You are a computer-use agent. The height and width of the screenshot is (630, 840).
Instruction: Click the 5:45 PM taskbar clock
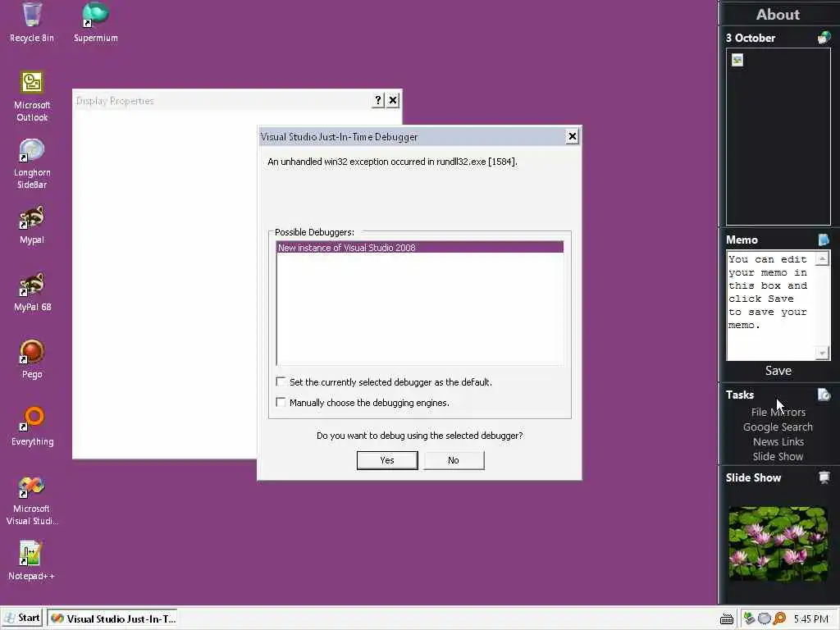click(810, 619)
